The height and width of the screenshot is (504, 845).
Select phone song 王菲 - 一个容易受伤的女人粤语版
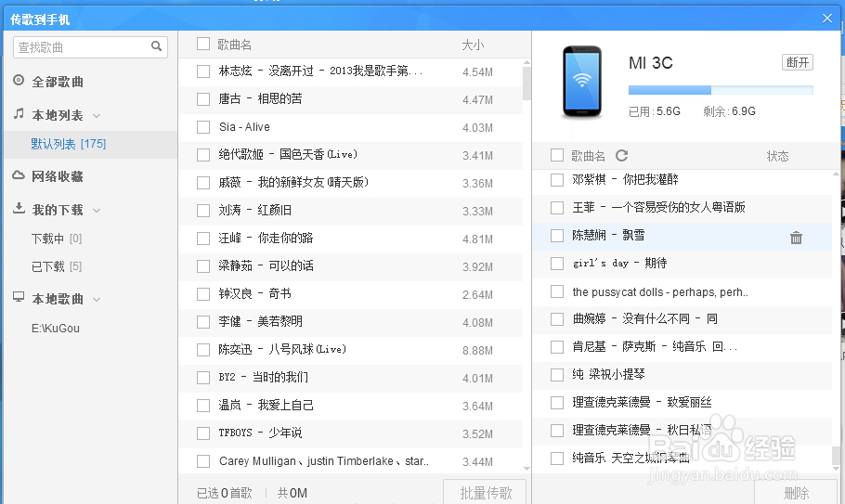click(682, 208)
